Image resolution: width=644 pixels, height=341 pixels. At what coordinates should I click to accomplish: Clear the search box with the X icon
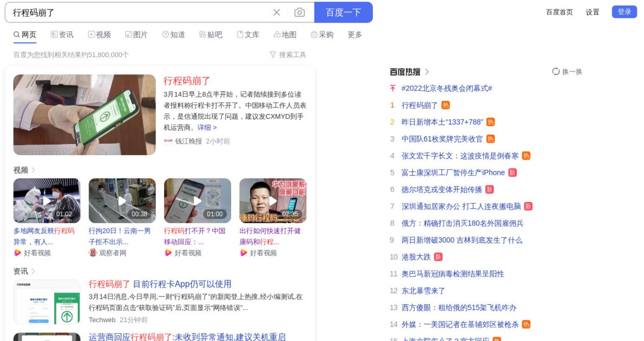pos(277,13)
